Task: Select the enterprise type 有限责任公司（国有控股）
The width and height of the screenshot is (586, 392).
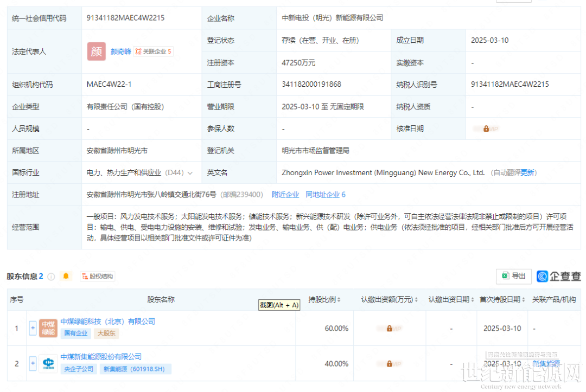Action: click(125, 107)
